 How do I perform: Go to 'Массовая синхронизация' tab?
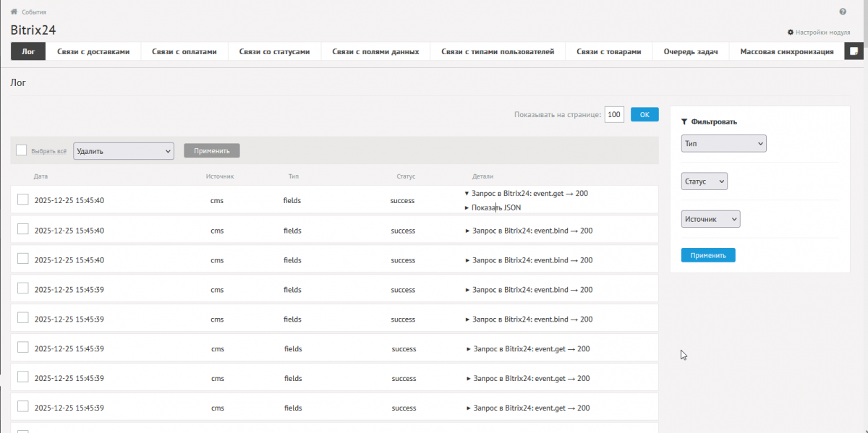(787, 51)
